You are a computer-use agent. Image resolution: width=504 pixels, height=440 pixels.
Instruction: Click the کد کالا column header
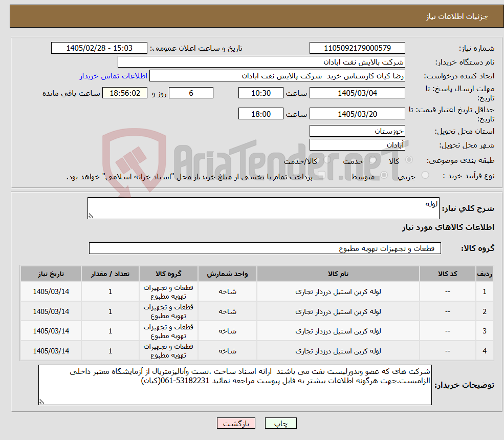pyautogui.click(x=447, y=274)
